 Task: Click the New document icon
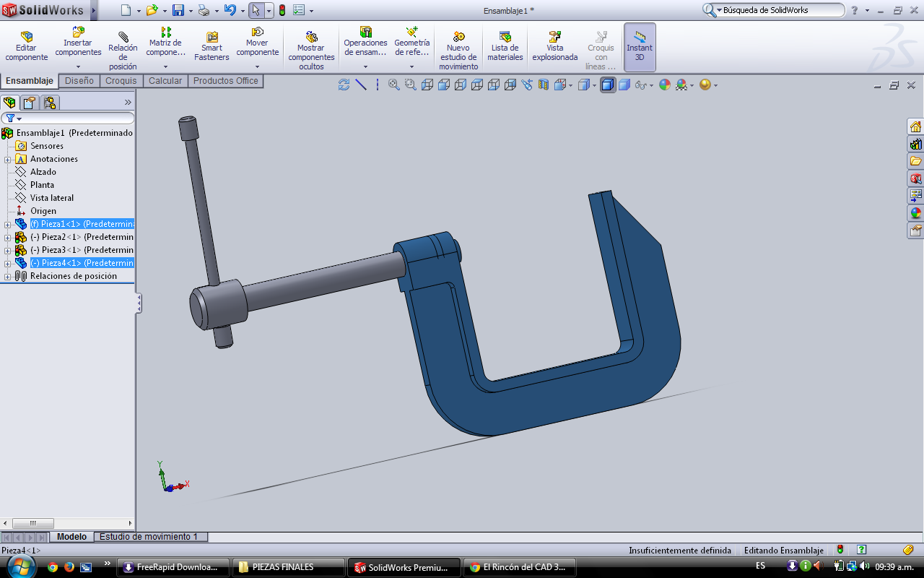126,10
